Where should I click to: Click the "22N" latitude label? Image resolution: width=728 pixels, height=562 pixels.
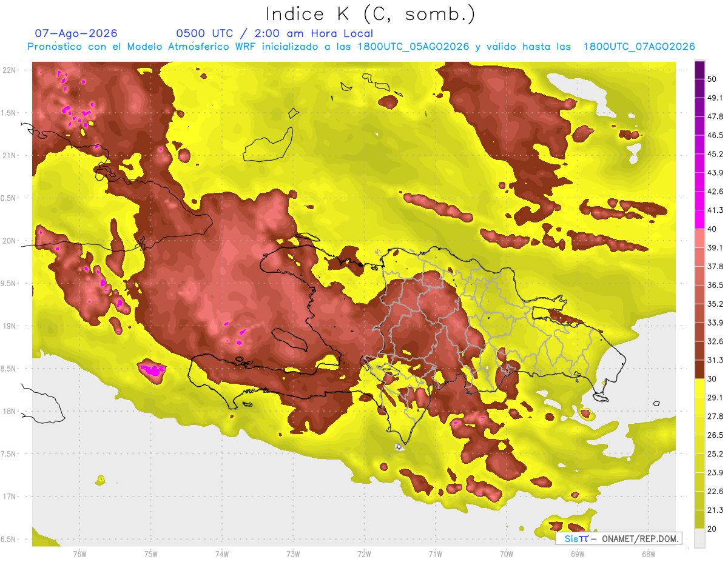8,70
